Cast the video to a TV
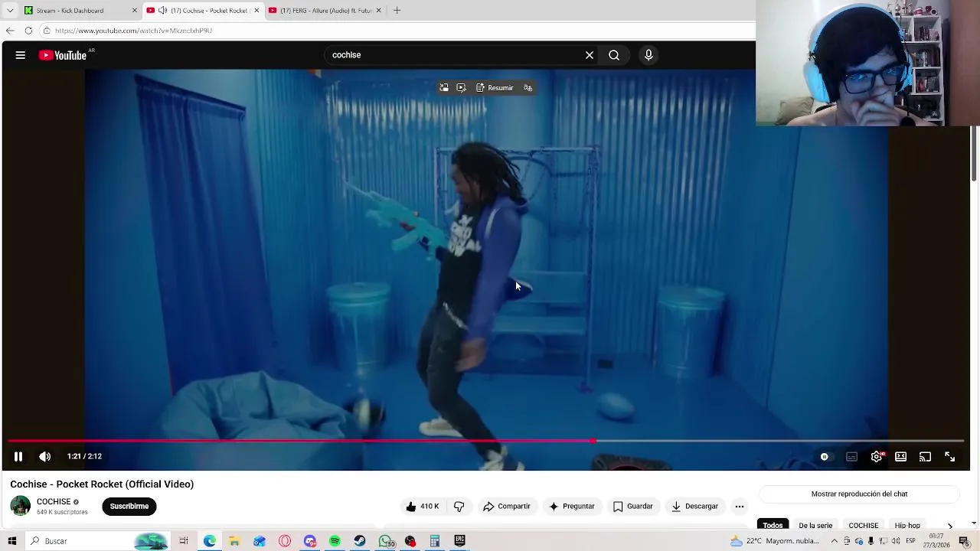 coord(925,457)
